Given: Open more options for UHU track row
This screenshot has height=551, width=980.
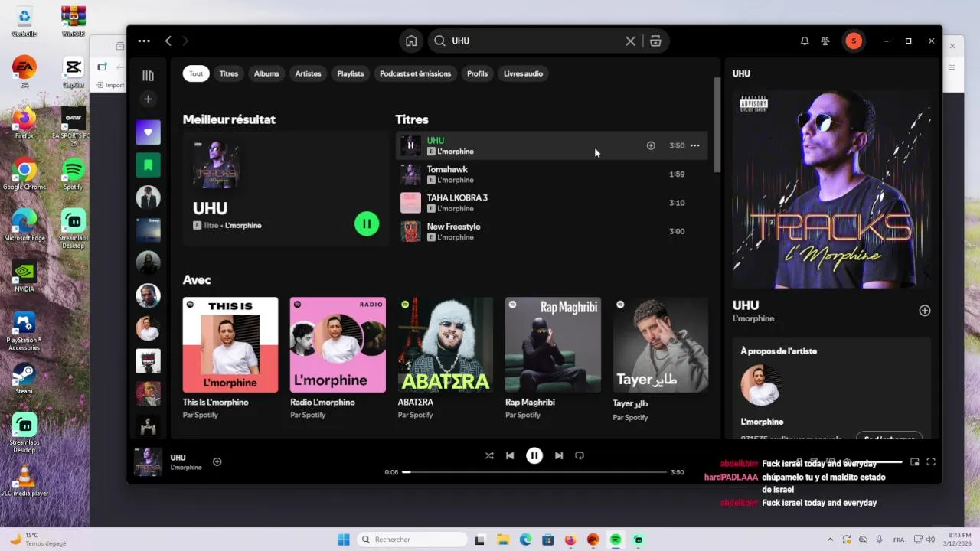Looking at the screenshot, I should click(694, 145).
